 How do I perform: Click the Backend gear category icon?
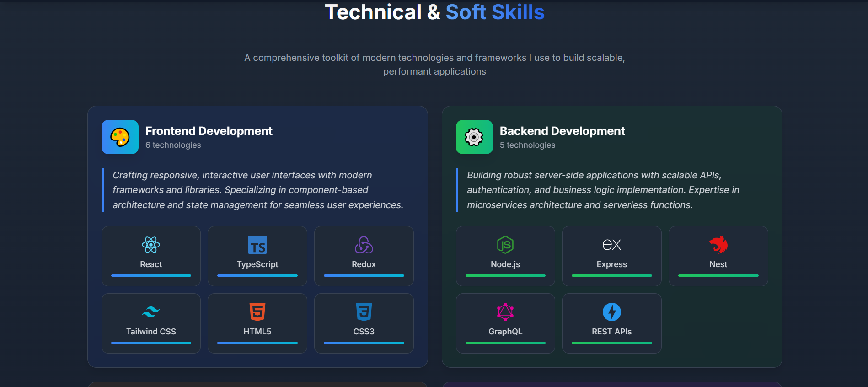pos(474,137)
